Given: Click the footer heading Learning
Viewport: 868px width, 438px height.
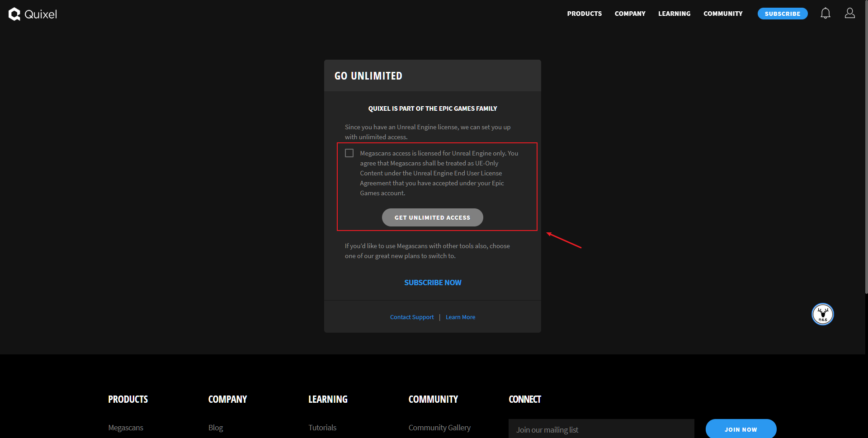Looking at the screenshot, I should point(328,400).
